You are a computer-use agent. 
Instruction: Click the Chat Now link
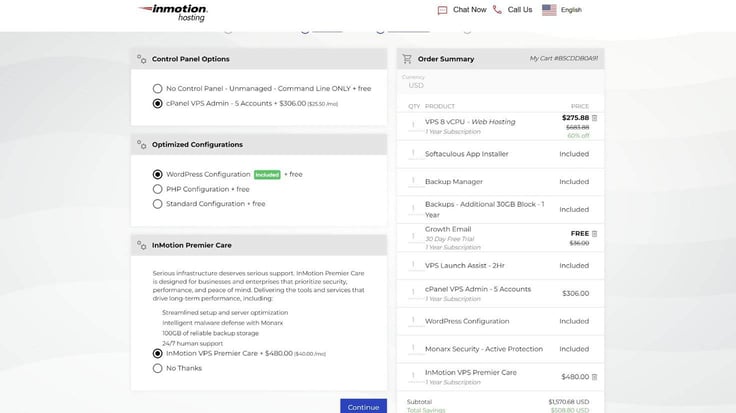tap(469, 10)
